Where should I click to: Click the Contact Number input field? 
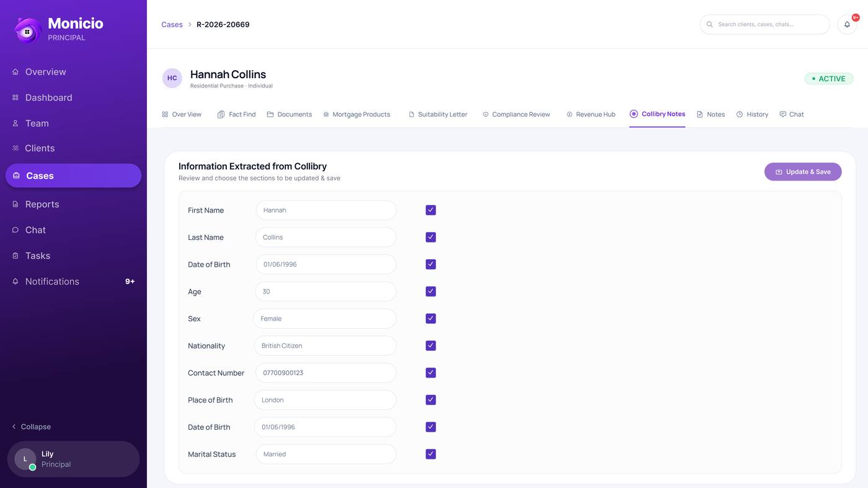(x=325, y=373)
